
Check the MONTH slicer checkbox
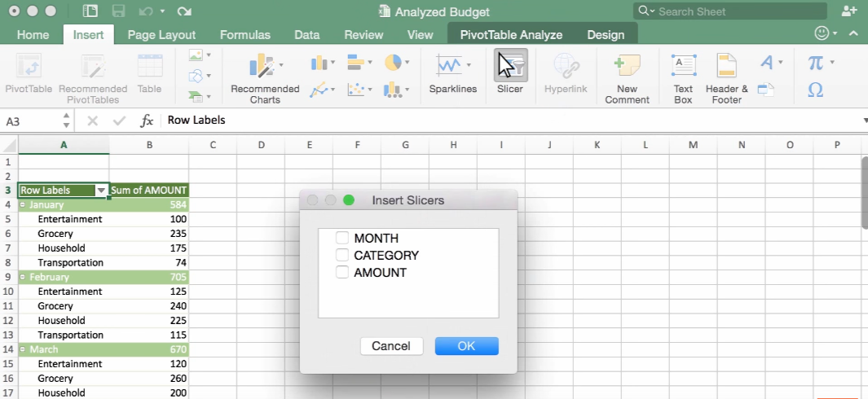[342, 238]
